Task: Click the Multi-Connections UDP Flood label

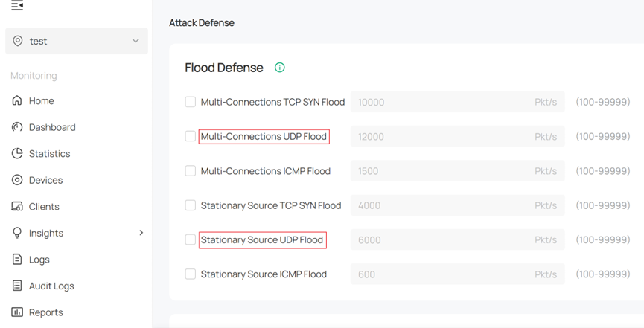Action: coord(264,136)
